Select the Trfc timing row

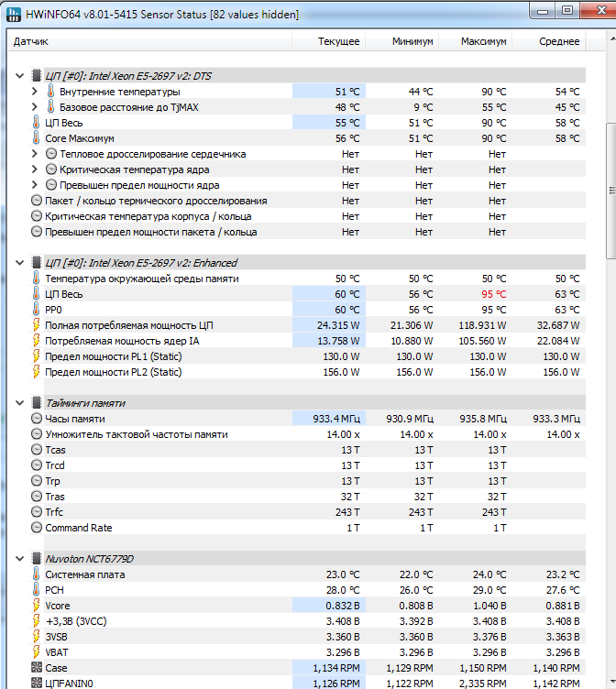tap(307, 512)
